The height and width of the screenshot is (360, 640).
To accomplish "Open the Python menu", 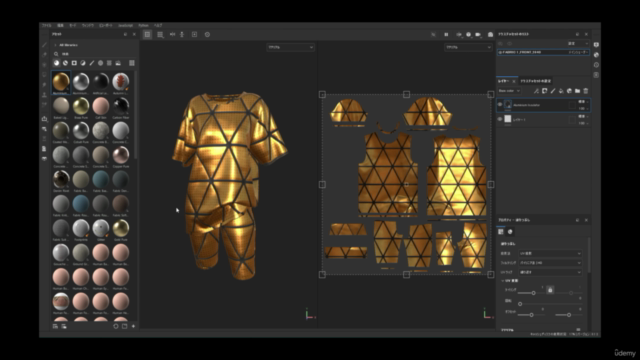I will (143, 25).
